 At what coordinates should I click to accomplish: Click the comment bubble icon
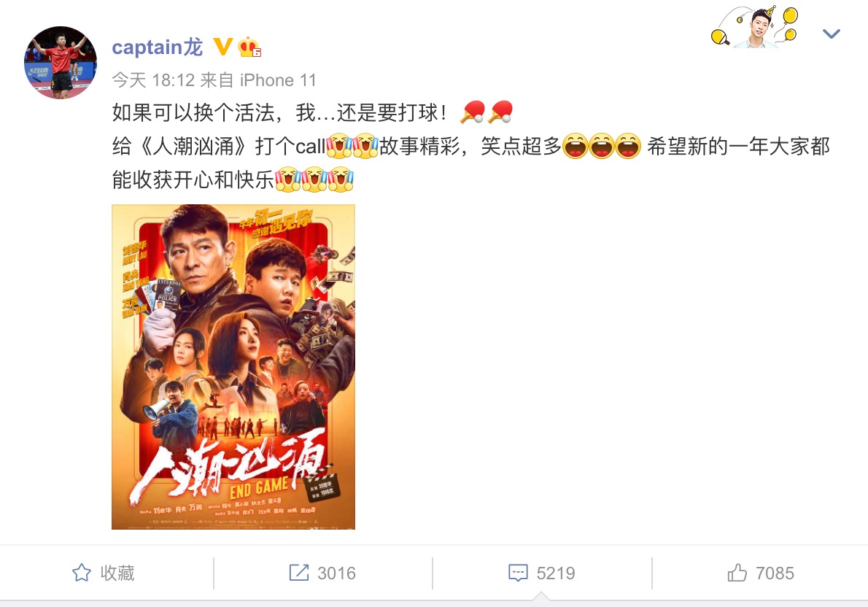pyautogui.click(x=518, y=573)
